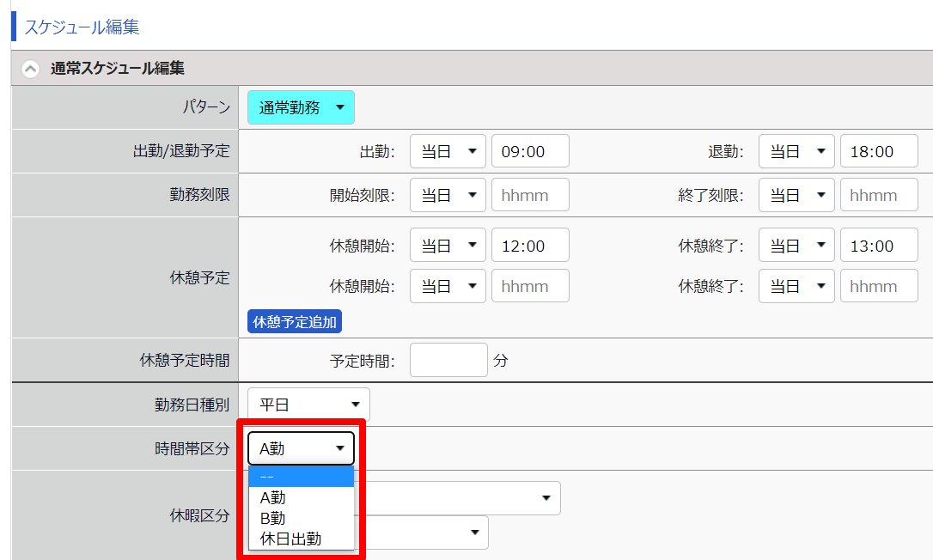Open the second row 休憩開始 day dropdown
Viewport: 933px width, 560px height.
[448, 286]
